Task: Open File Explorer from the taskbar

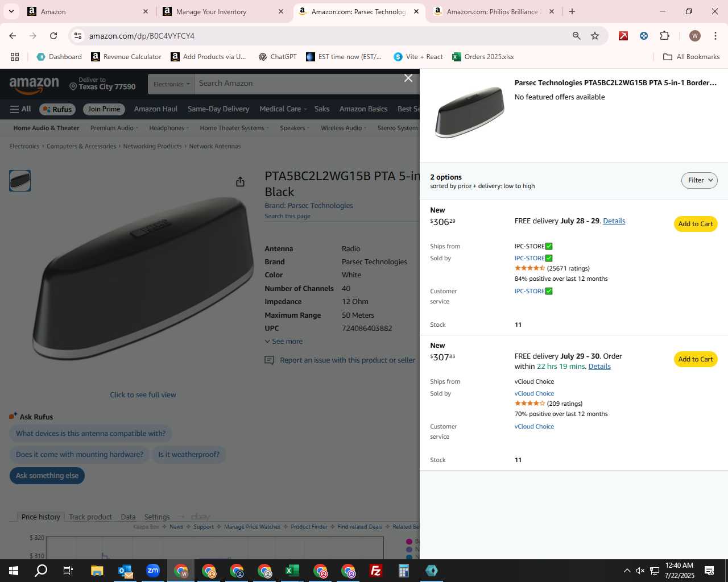Action: [x=97, y=571]
